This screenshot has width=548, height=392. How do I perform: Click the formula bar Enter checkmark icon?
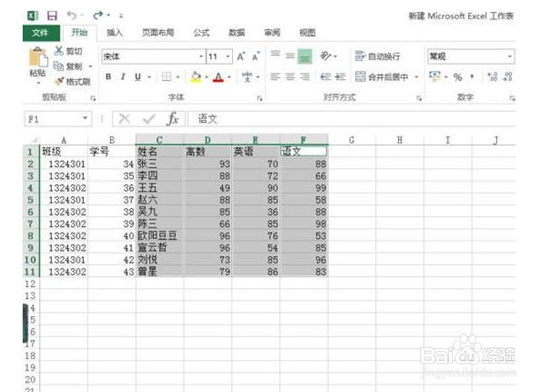coord(149,119)
